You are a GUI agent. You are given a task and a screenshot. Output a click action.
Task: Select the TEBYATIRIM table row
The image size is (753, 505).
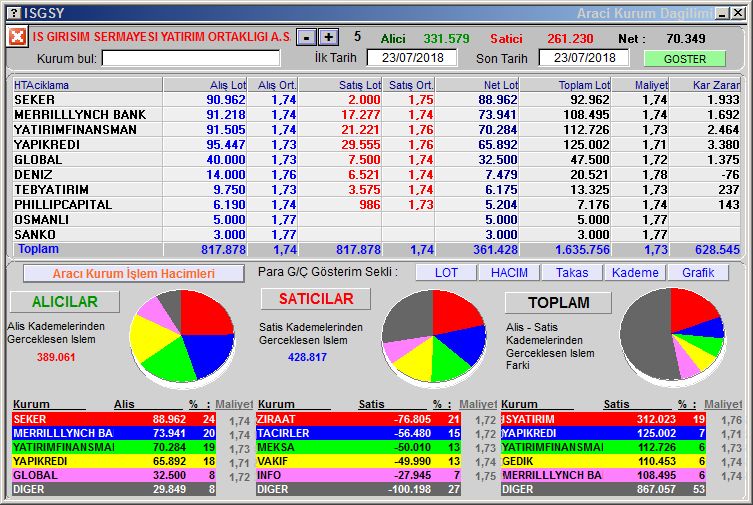point(376,190)
